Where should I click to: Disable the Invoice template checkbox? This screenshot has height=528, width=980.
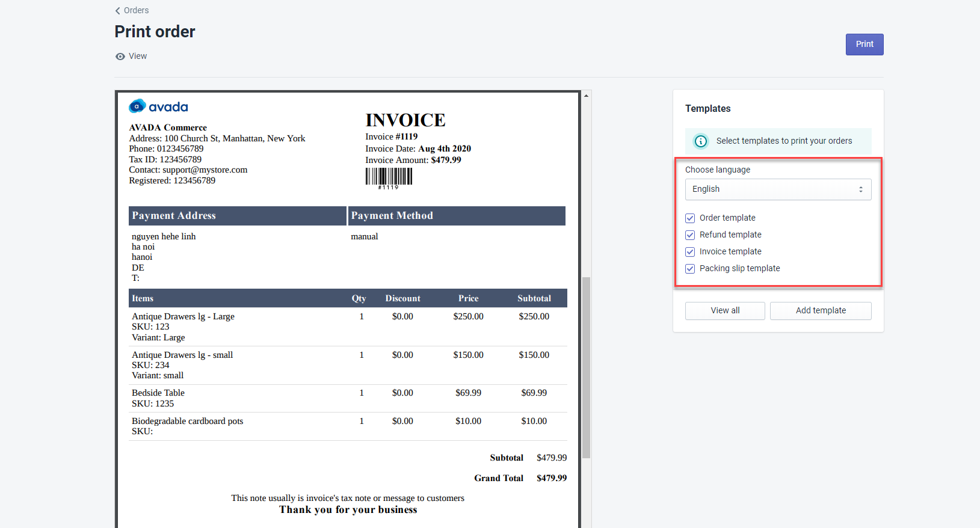690,252
